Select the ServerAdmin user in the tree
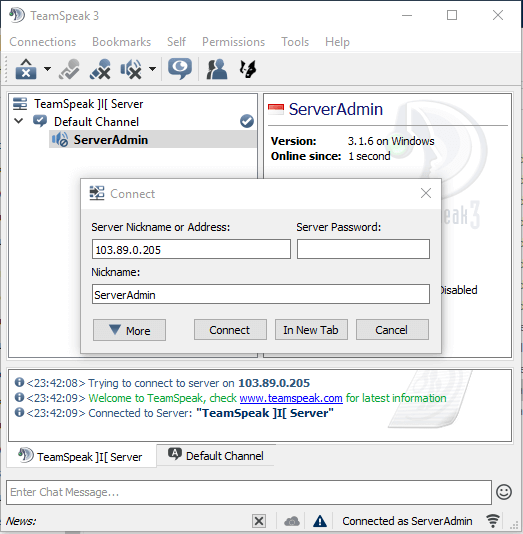The image size is (523, 534). 111,140
